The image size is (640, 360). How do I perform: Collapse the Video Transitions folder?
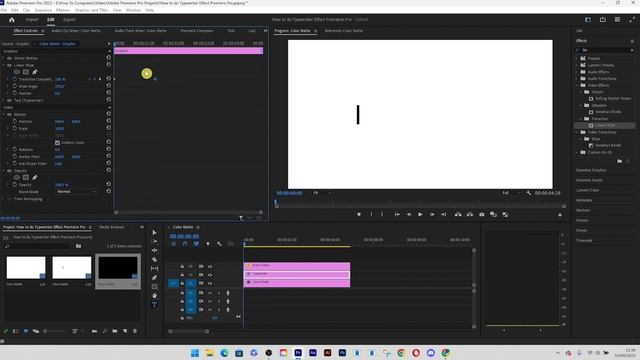(x=577, y=132)
